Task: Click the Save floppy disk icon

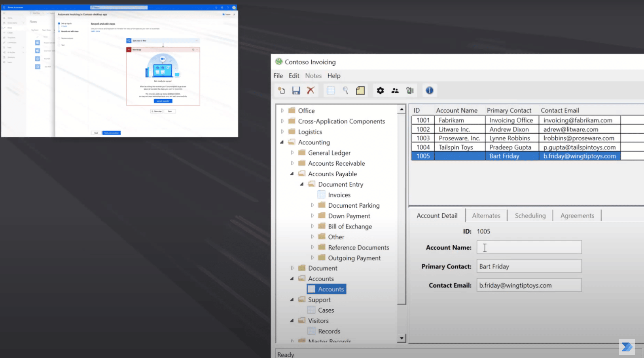Action: point(296,91)
